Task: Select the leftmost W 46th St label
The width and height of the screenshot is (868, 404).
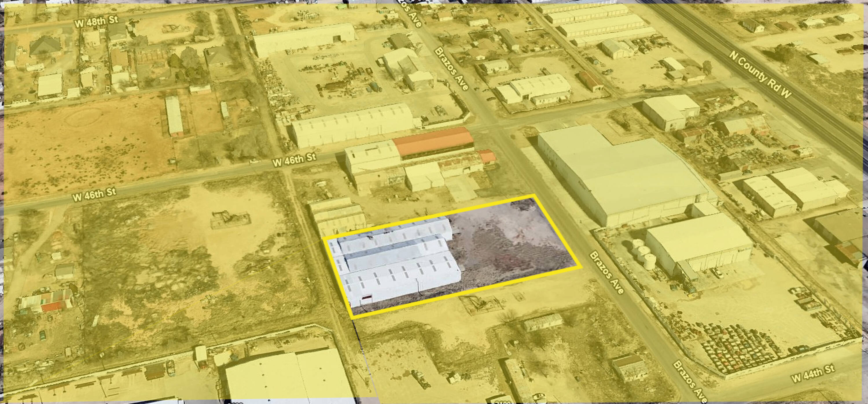Action: 95,195
